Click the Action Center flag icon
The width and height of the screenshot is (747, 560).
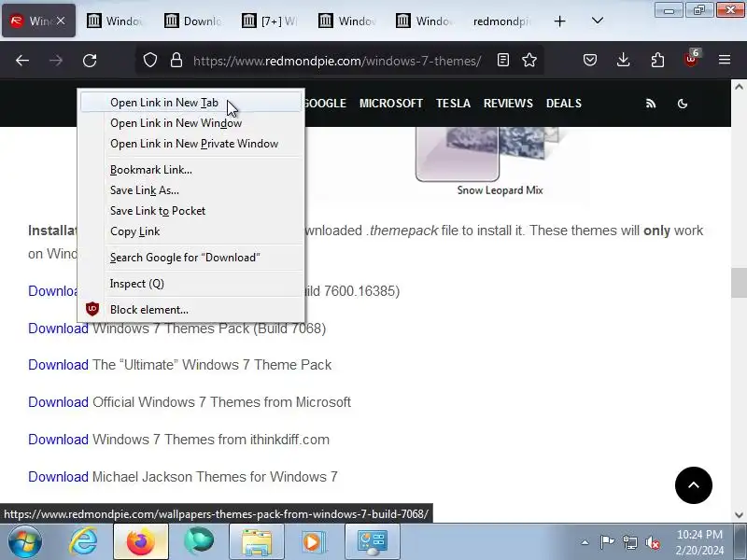click(x=607, y=542)
